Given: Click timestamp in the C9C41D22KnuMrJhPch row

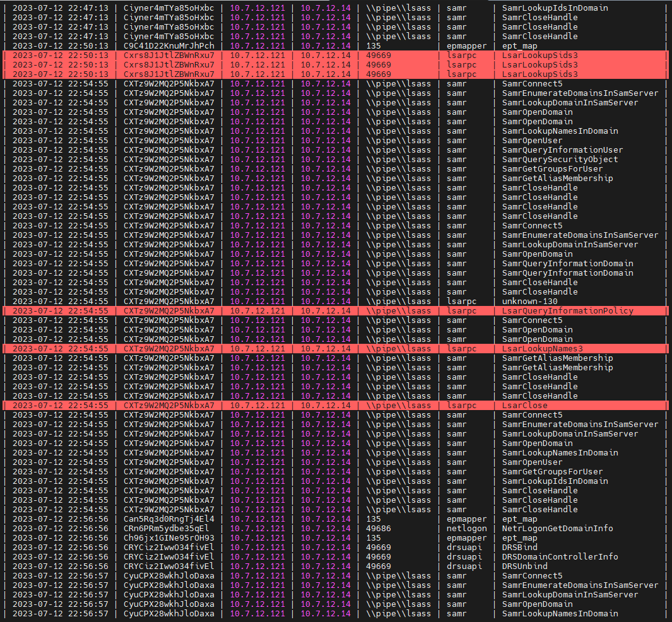Looking at the screenshot, I should click(61, 46).
